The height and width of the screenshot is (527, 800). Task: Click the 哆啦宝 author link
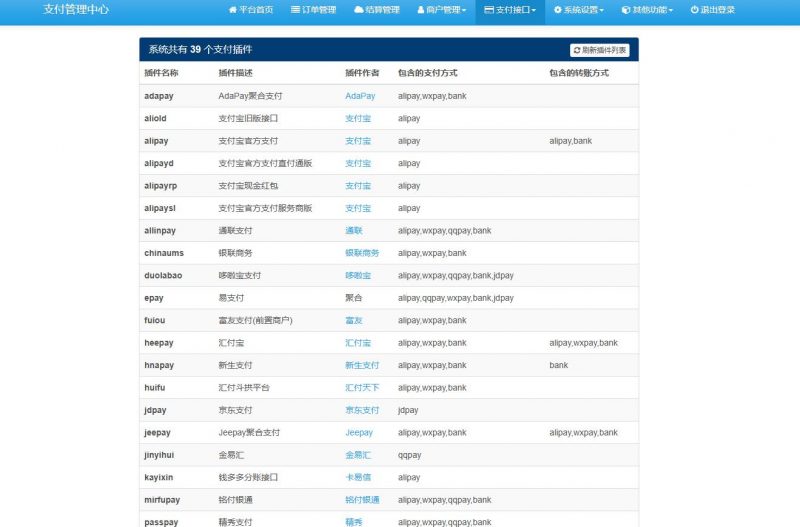(358, 276)
